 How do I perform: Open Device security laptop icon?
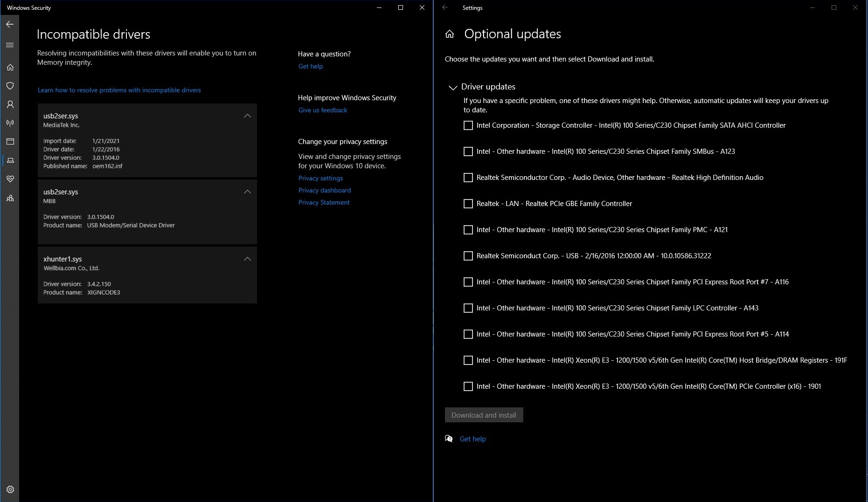pyautogui.click(x=10, y=160)
